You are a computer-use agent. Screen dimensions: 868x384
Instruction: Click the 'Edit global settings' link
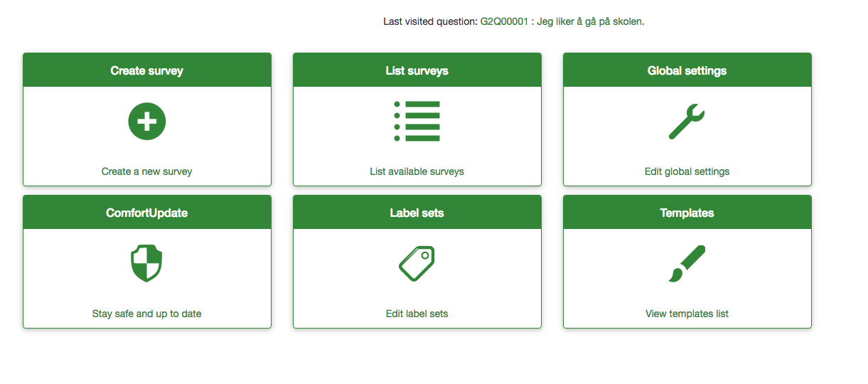click(x=687, y=171)
